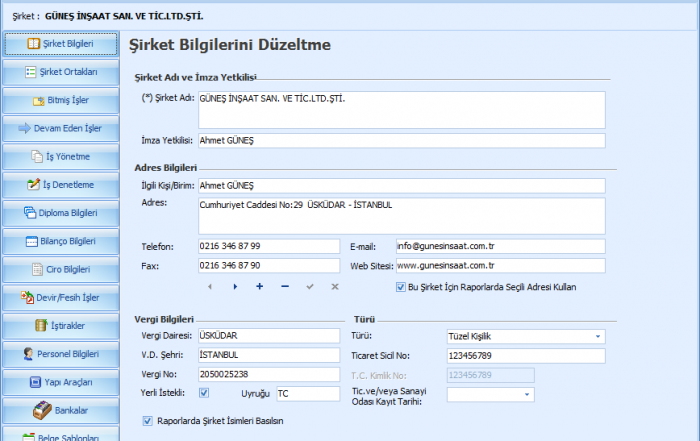700x441 pixels.
Task: Open Yapı Araçları in the sidebar
Action: coord(61,382)
